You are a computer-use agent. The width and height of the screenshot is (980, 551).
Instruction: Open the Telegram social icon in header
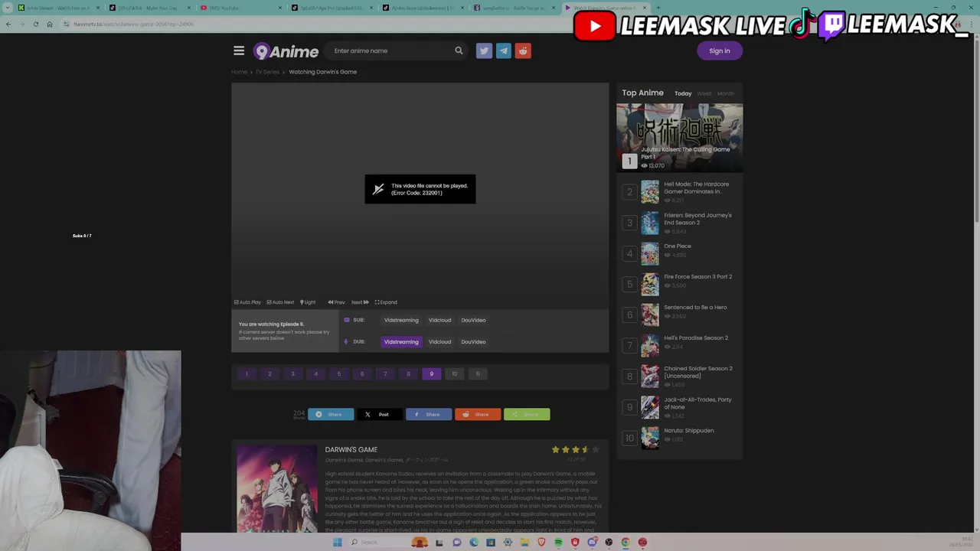[x=503, y=51]
